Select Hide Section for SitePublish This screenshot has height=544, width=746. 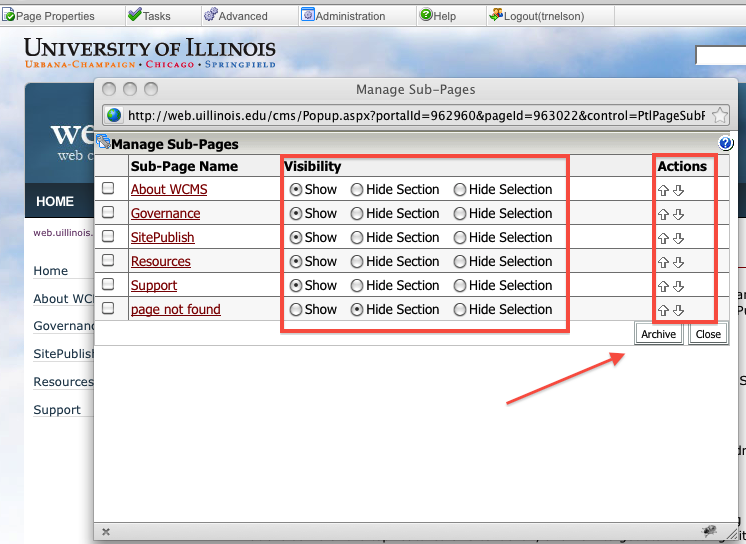pyautogui.click(x=357, y=237)
